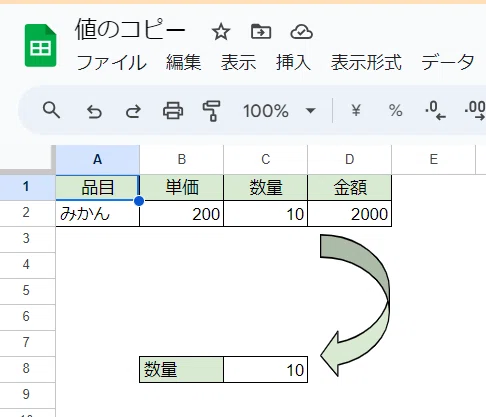486x417 pixels.
Task: Apply the % percent format
Action: click(x=395, y=110)
